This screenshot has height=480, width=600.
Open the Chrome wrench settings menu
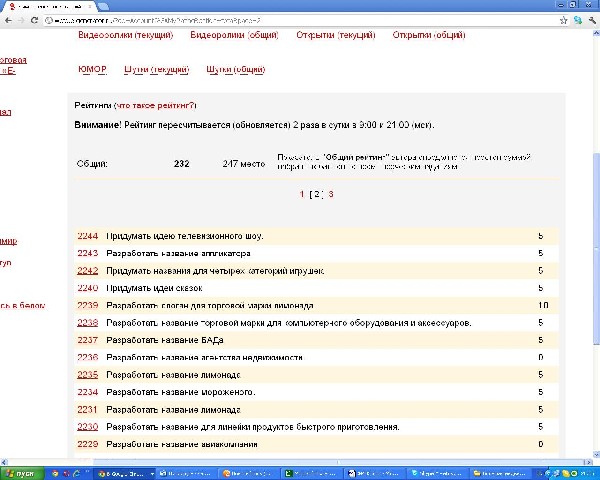[592, 20]
